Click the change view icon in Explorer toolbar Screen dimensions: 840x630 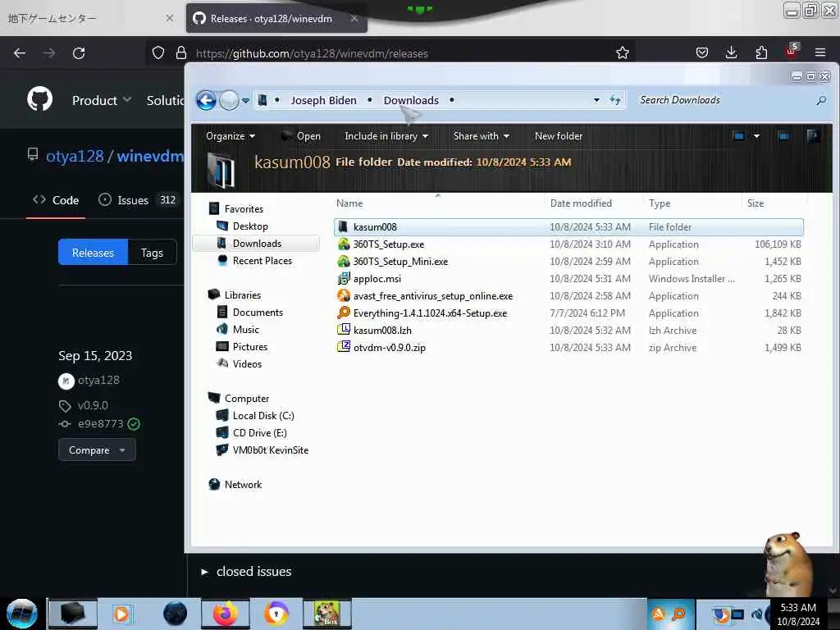[x=739, y=136]
